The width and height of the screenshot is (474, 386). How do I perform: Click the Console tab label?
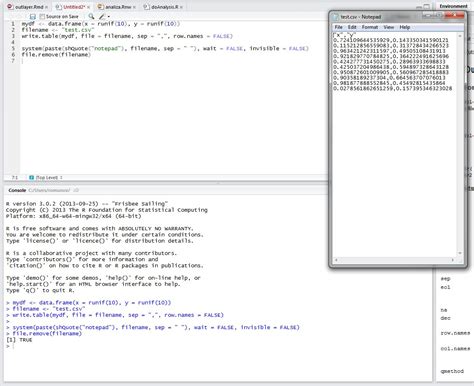(17, 190)
